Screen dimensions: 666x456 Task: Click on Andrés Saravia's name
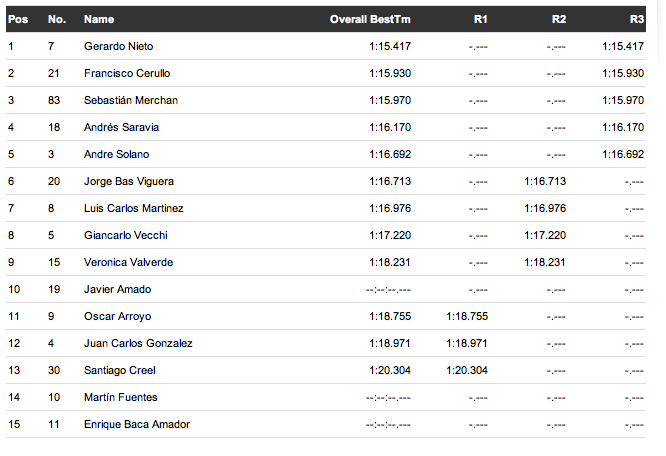tap(121, 127)
